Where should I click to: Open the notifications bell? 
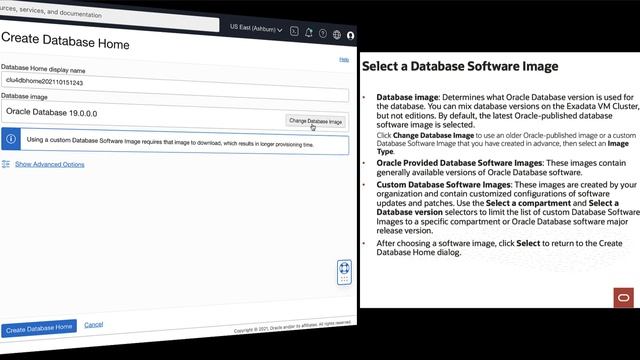coord(309,33)
